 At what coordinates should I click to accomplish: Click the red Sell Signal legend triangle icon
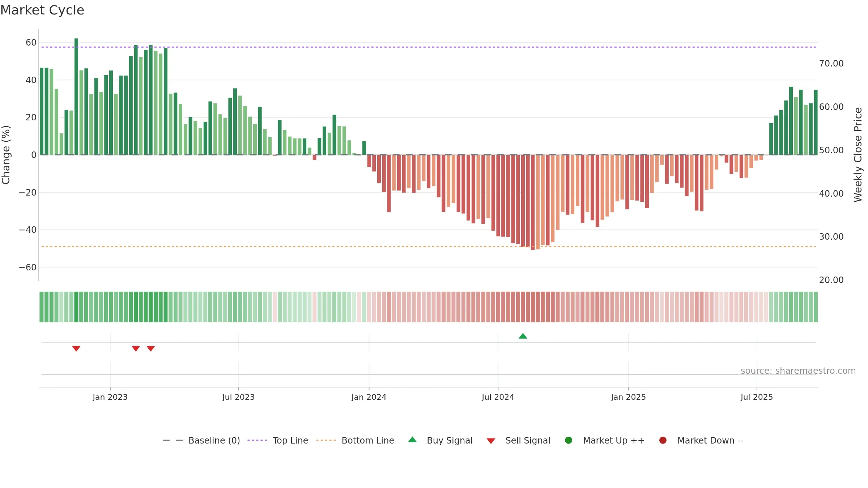[491, 441]
